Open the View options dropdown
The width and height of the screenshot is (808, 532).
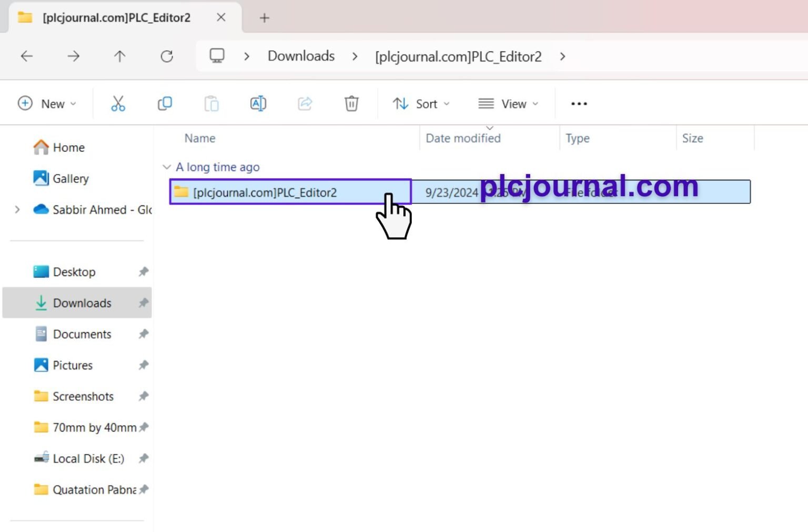tap(508, 104)
